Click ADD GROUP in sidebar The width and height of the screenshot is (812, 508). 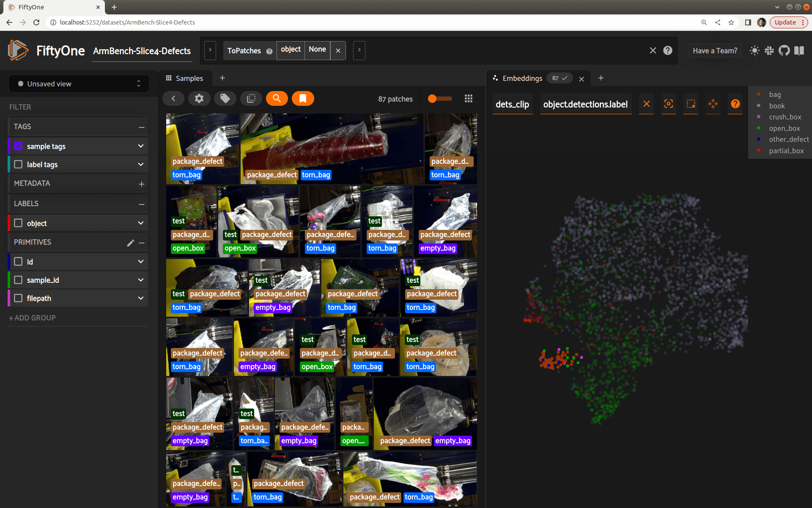(x=33, y=318)
